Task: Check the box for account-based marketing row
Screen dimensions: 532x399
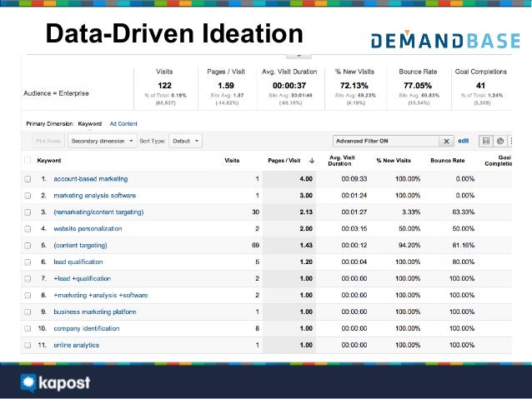Action: click(28, 179)
